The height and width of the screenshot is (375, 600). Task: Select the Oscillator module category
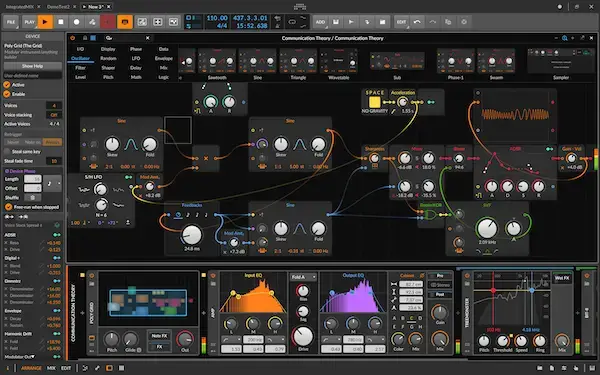80,59
